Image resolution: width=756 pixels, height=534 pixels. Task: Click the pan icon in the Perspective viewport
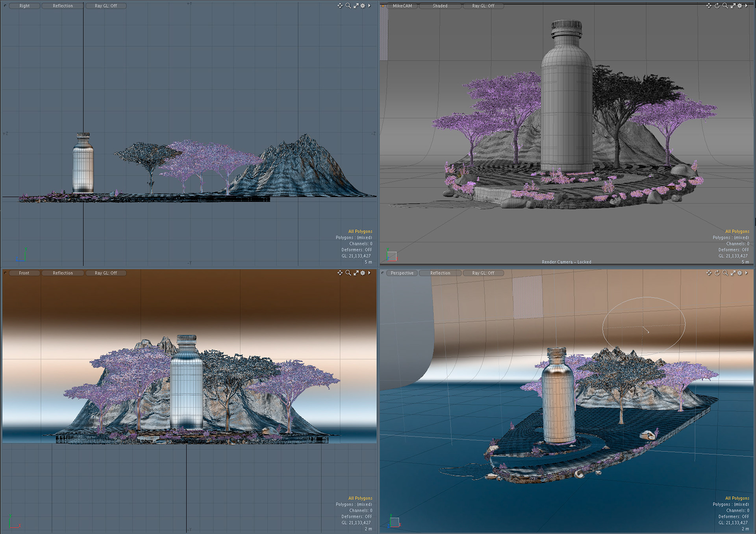709,273
